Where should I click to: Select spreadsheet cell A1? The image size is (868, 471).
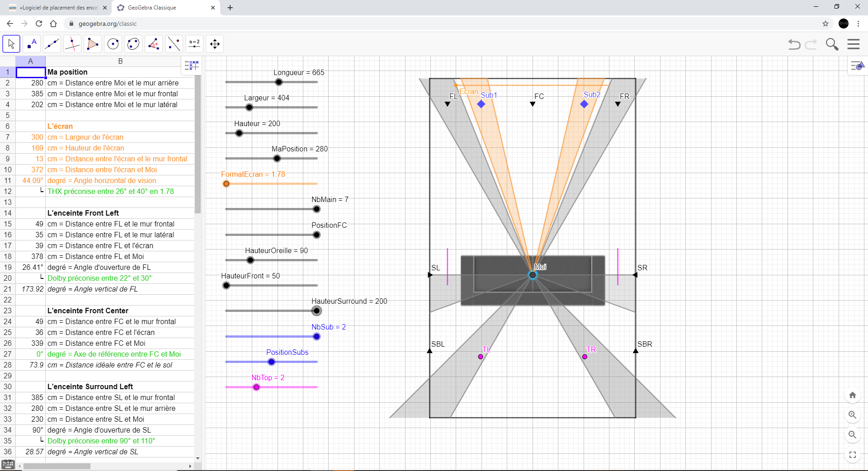pyautogui.click(x=31, y=72)
